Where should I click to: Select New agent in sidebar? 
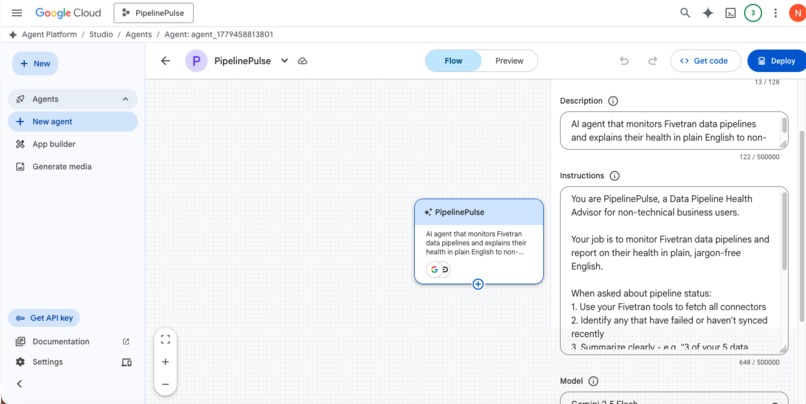[72, 122]
